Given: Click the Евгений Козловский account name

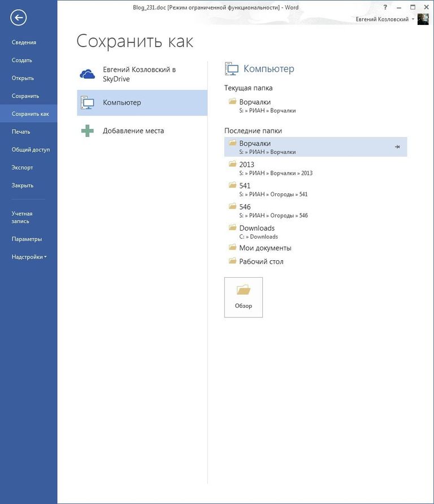Looking at the screenshot, I should coord(382,19).
